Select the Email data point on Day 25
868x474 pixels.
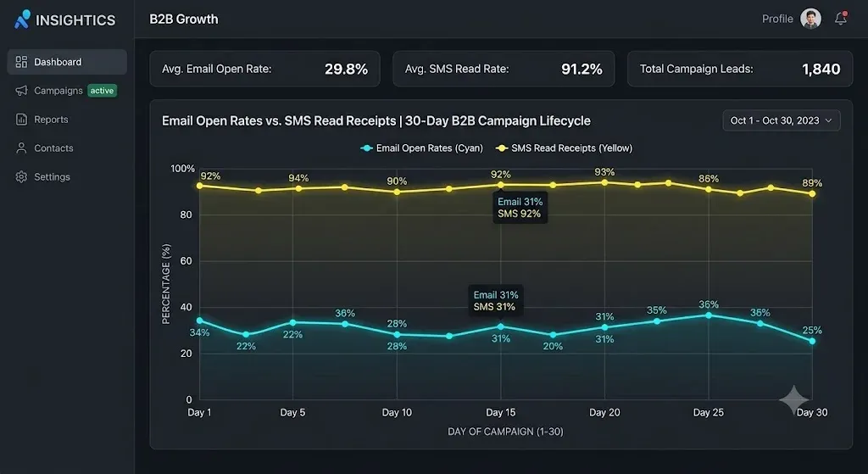(x=709, y=315)
